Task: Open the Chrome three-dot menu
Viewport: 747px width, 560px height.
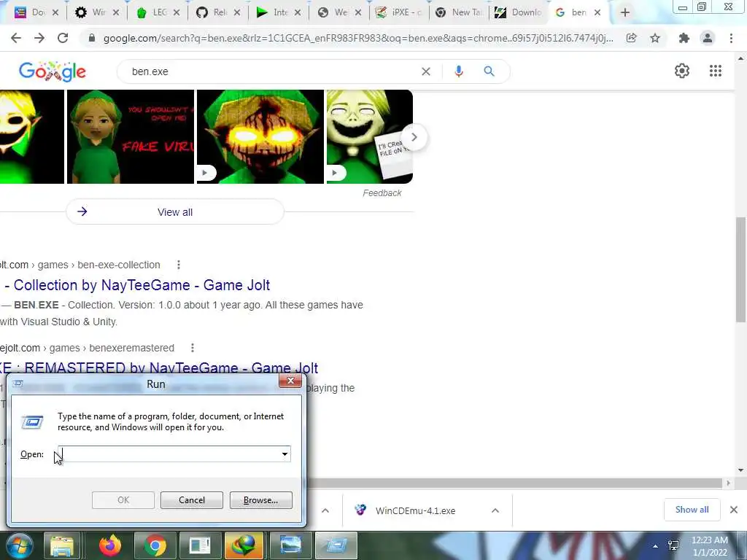Action: [731, 38]
